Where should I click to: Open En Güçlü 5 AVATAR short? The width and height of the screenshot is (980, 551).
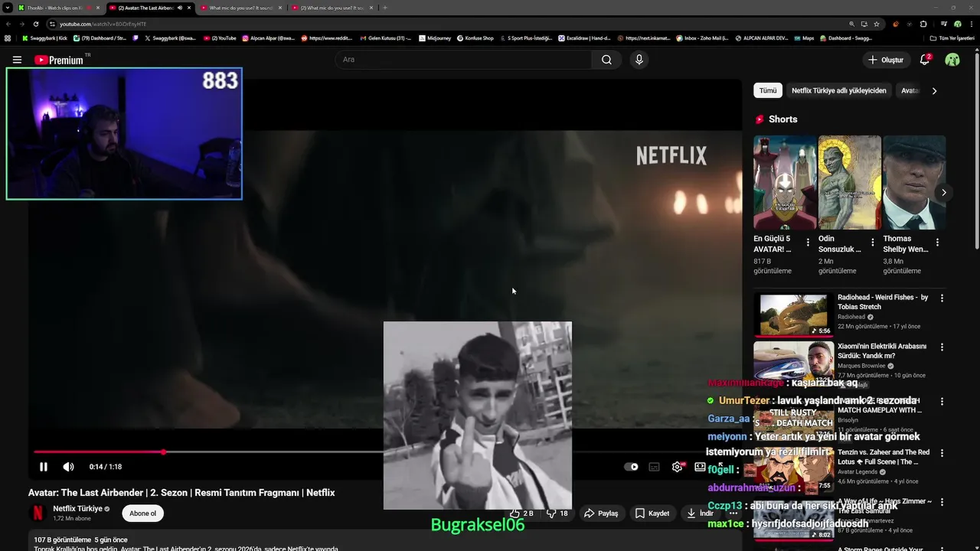785,182
